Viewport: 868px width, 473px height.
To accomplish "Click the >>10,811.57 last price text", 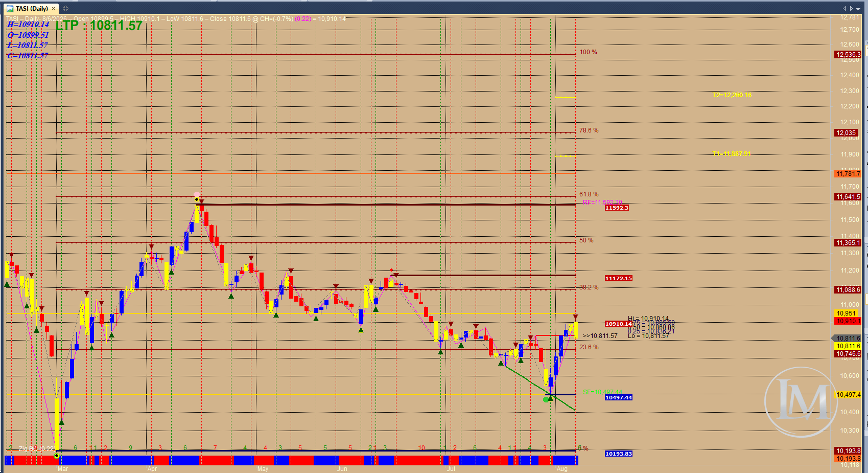I will pos(600,336).
